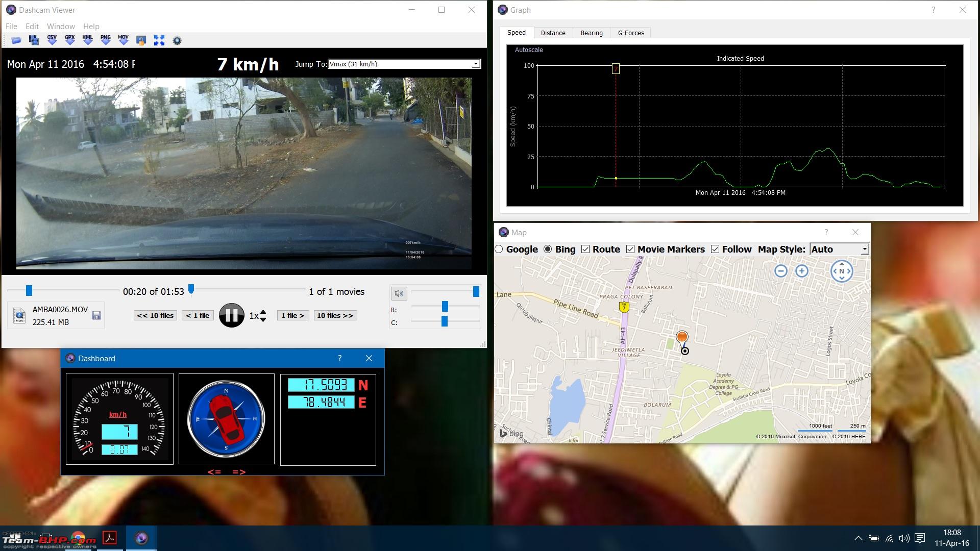
Task: Export route as KML file
Action: pos(88,40)
